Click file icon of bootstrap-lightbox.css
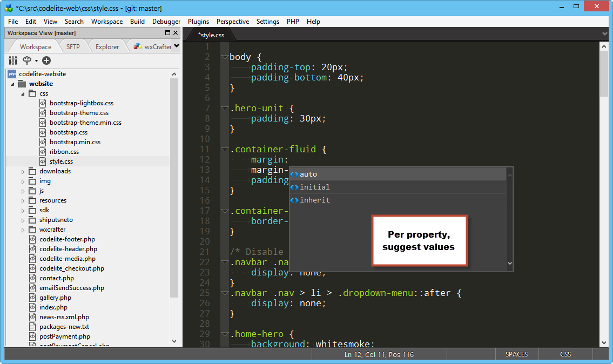613x364 pixels. point(43,103)
